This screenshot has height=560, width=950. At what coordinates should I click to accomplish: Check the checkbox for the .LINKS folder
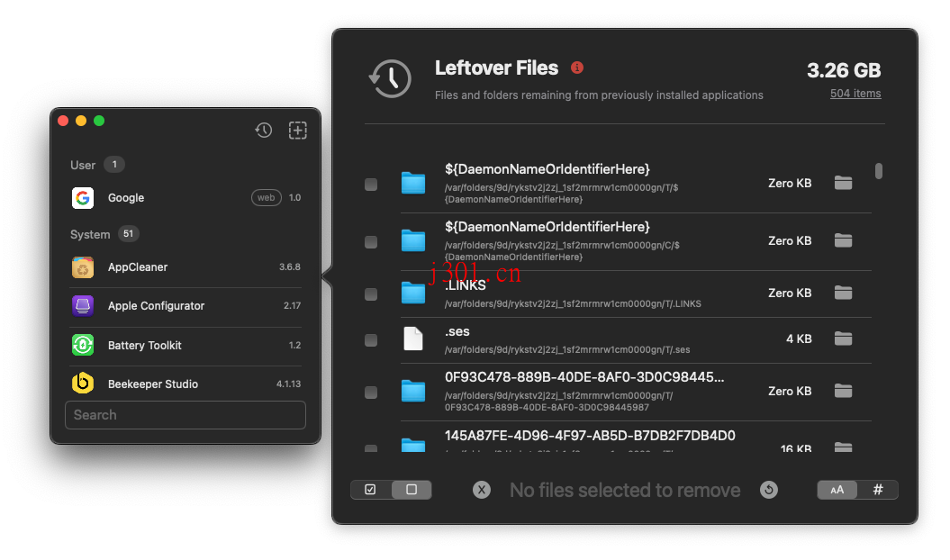[x=370, y=293]
